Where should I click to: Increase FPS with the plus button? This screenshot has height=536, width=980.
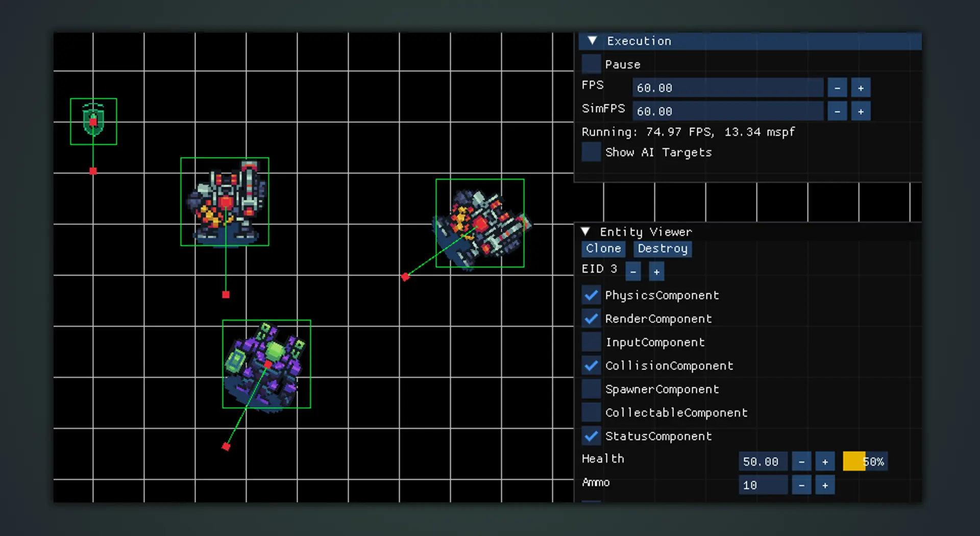(x=861, y=88)
